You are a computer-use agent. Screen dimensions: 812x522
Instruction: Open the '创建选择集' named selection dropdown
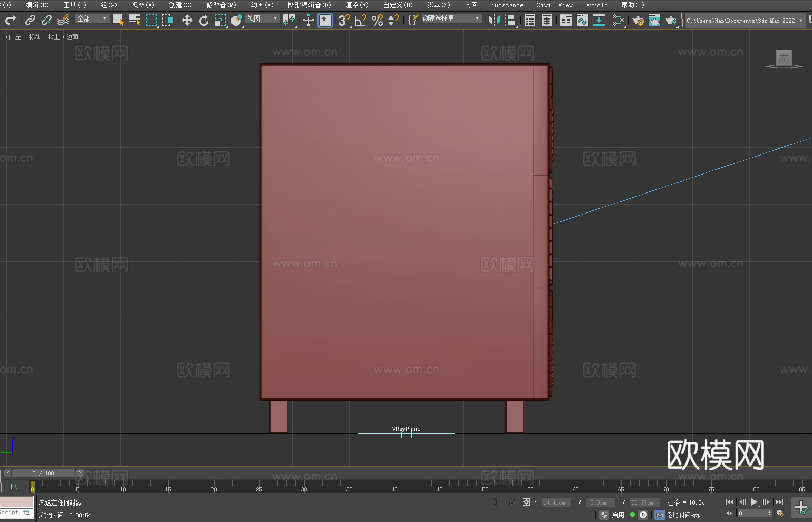click(452, 18)
